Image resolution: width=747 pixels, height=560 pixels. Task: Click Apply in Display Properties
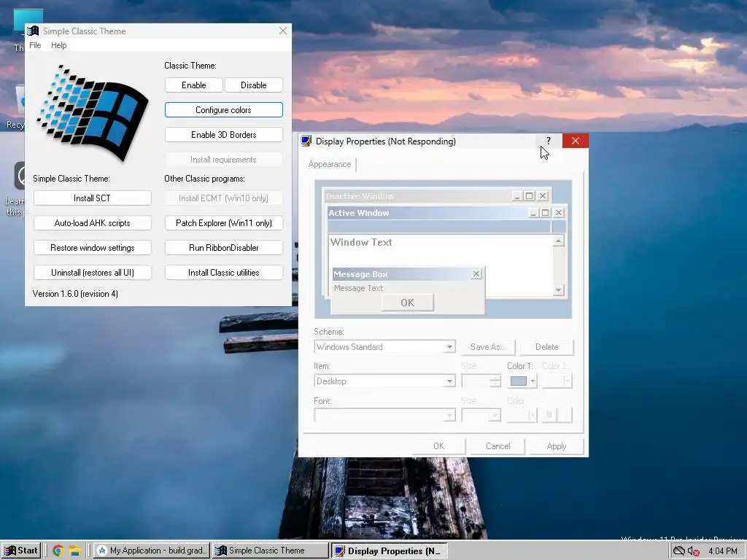click(x=557, y=446)
